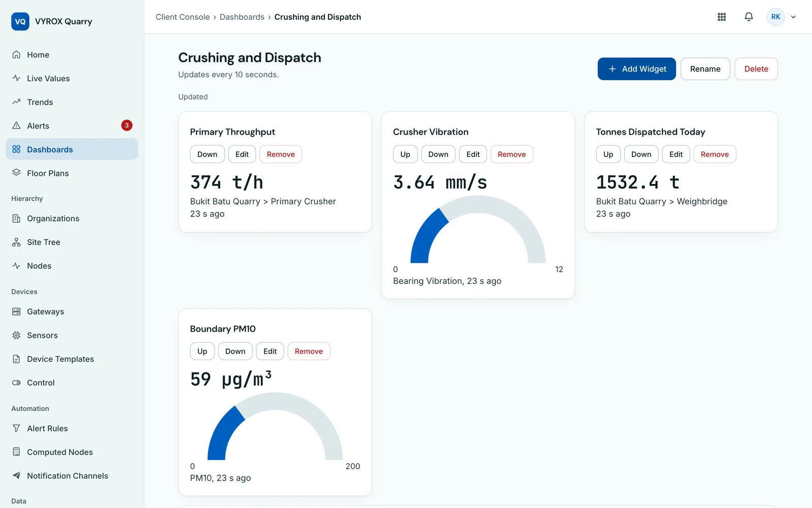
Task: Open Alerts from sidebar
Action: coord(72,125)
